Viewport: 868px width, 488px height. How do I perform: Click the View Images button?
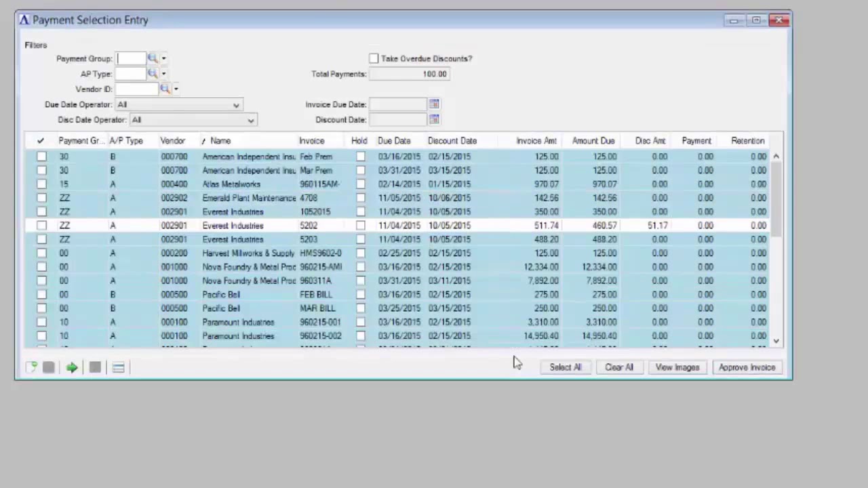coord(677,367)
